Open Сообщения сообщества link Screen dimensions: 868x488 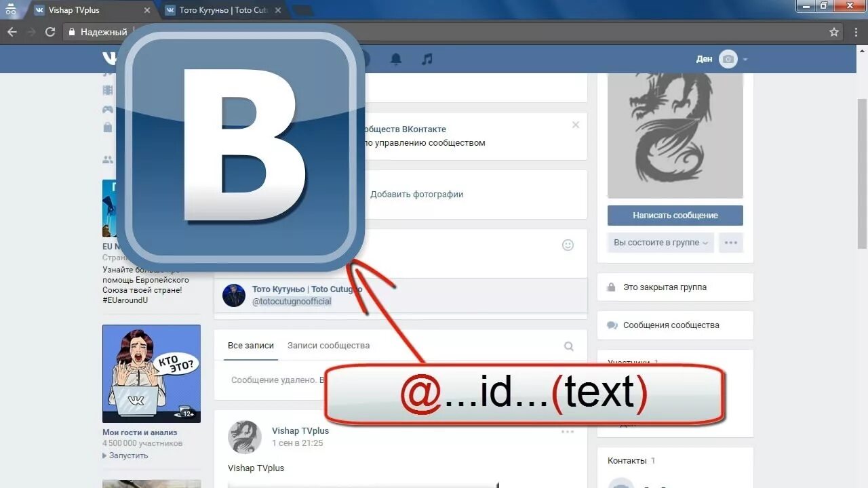[x=671, y=325]
